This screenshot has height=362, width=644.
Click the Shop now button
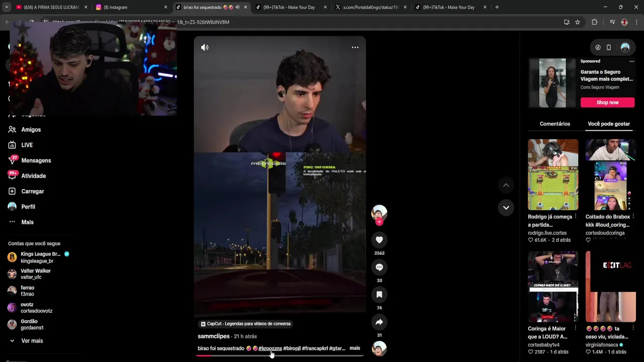pyautogui.click(x=607, y=102)
